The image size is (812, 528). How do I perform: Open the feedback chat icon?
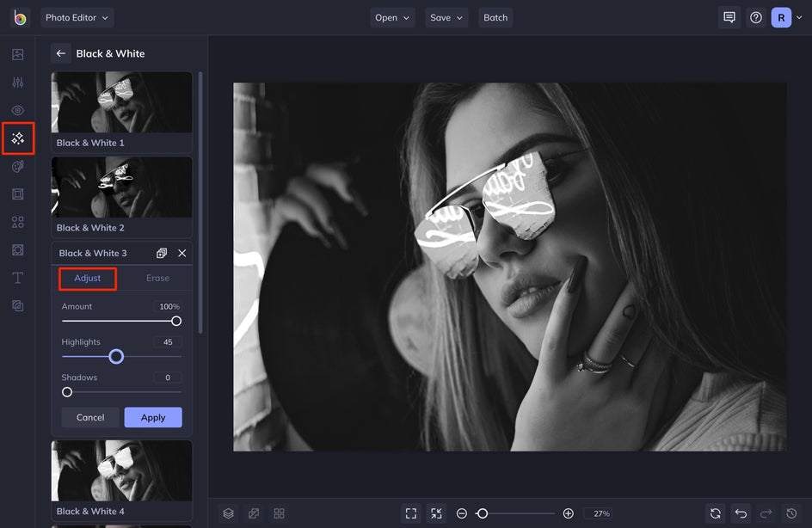729,17
